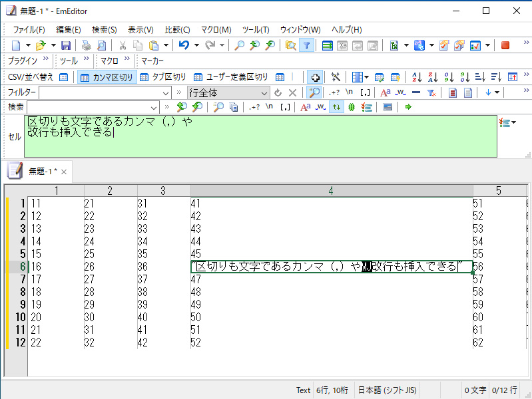Click inside the green cell editing box

(260, 136)
